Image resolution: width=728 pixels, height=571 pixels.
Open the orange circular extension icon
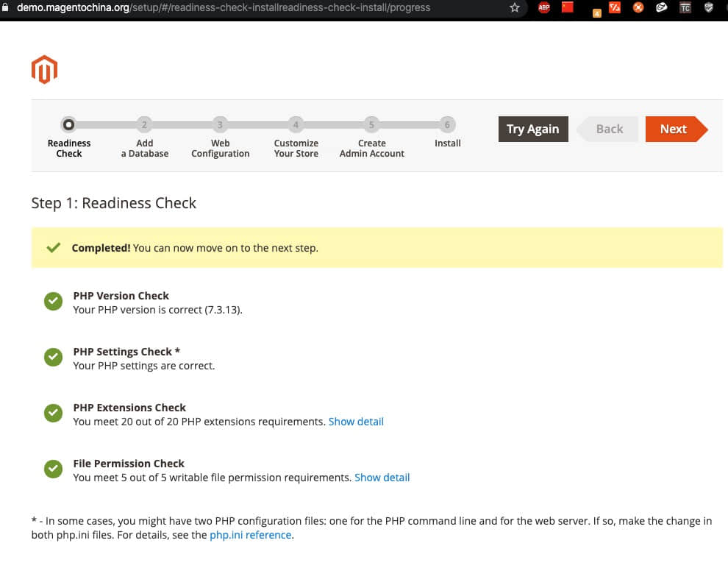coord(638,7)
